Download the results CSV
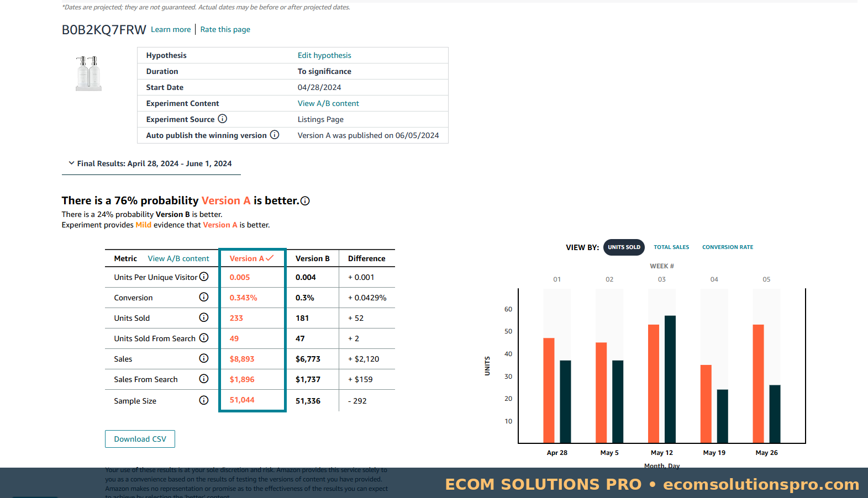 coord(140,439)
